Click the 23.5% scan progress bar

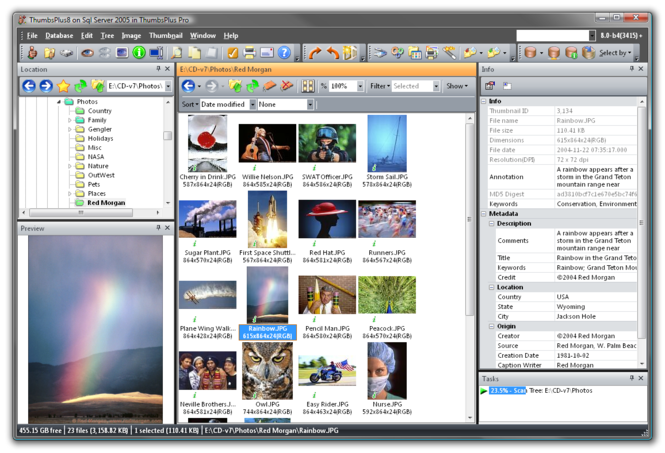(508, 391)
